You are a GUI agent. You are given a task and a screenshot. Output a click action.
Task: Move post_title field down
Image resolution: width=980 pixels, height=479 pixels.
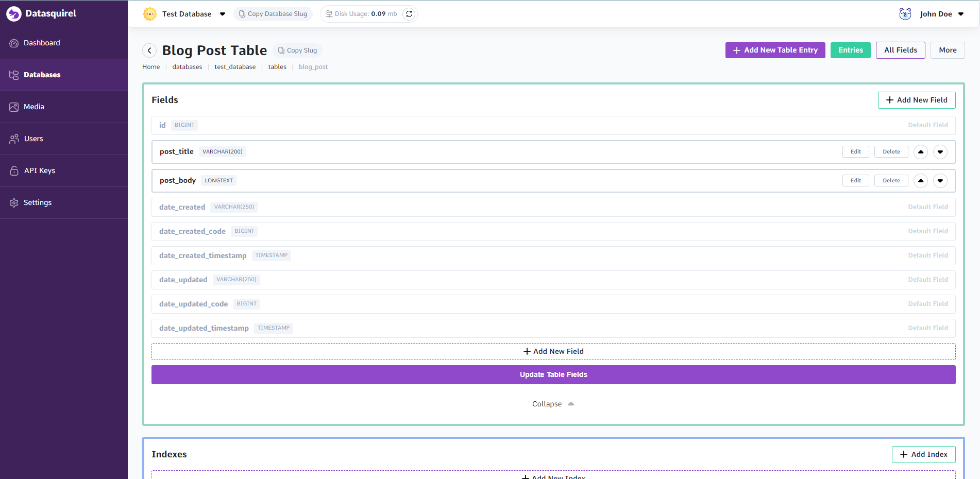(940, 152)
